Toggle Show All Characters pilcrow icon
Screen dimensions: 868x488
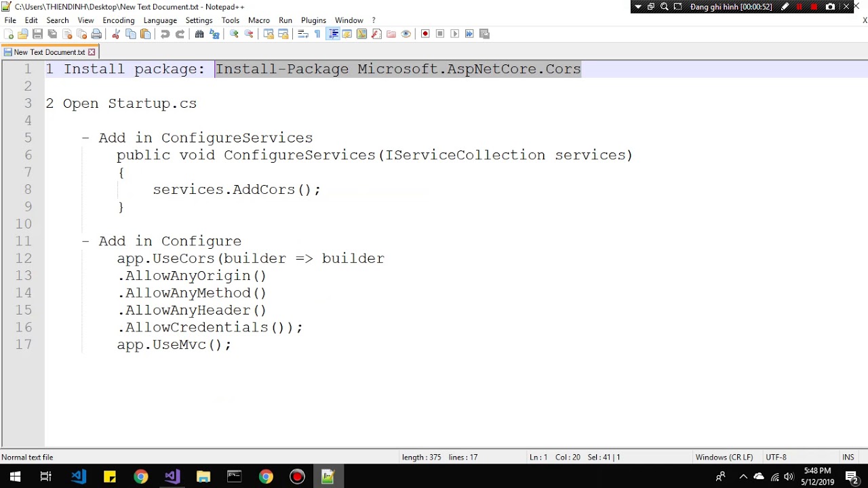pos(317,34)
